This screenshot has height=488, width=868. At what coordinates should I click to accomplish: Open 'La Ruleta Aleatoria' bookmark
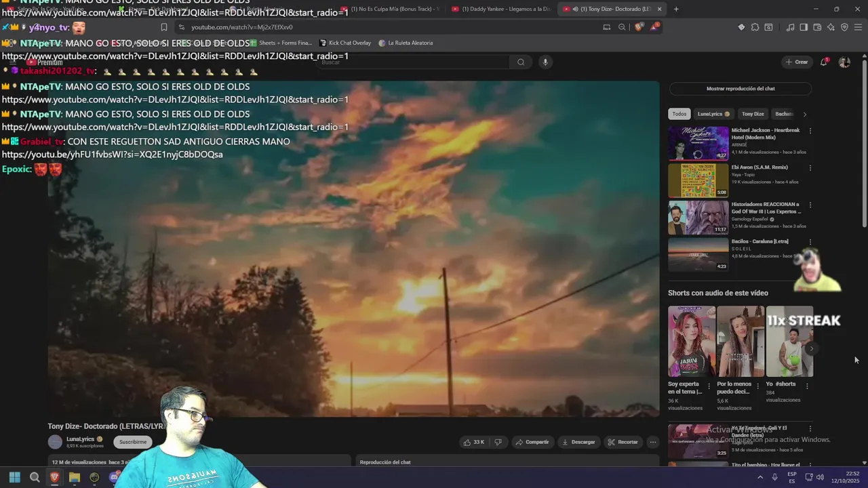pyautogui.click(x=406, y=43)
